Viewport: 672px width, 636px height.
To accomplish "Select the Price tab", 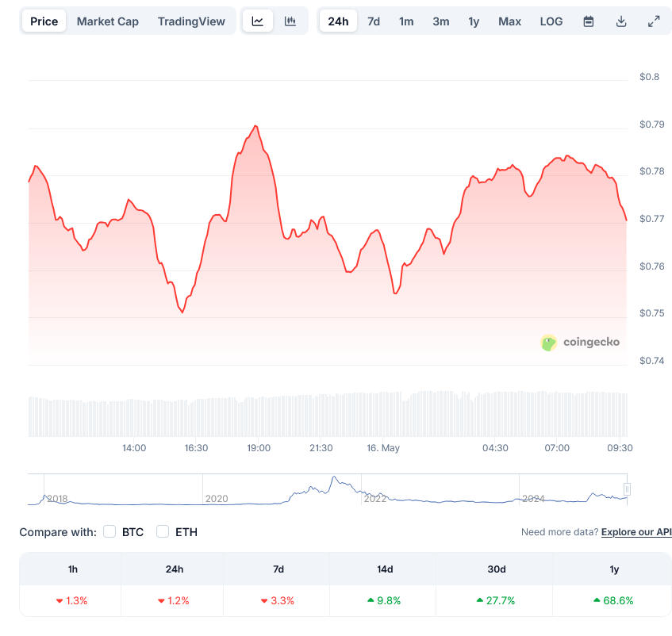I will [x=44, y=21].
